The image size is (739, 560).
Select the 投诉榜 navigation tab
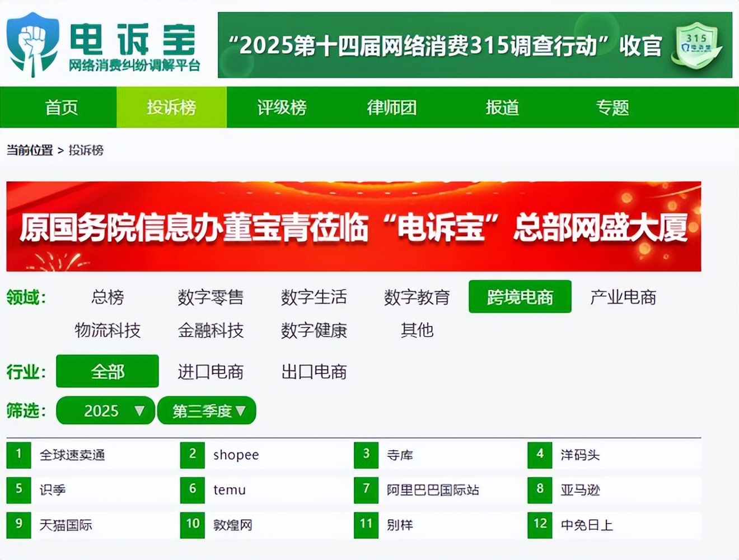[171, 107]
